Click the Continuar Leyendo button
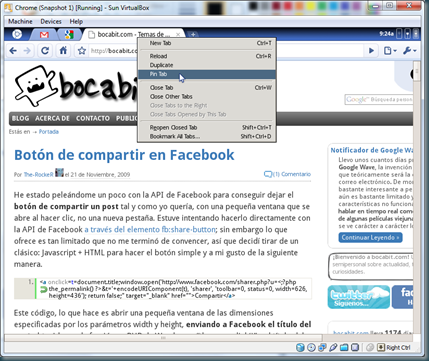Image resolution: width=429 pixels, height=361 pixels. point(370,237)
